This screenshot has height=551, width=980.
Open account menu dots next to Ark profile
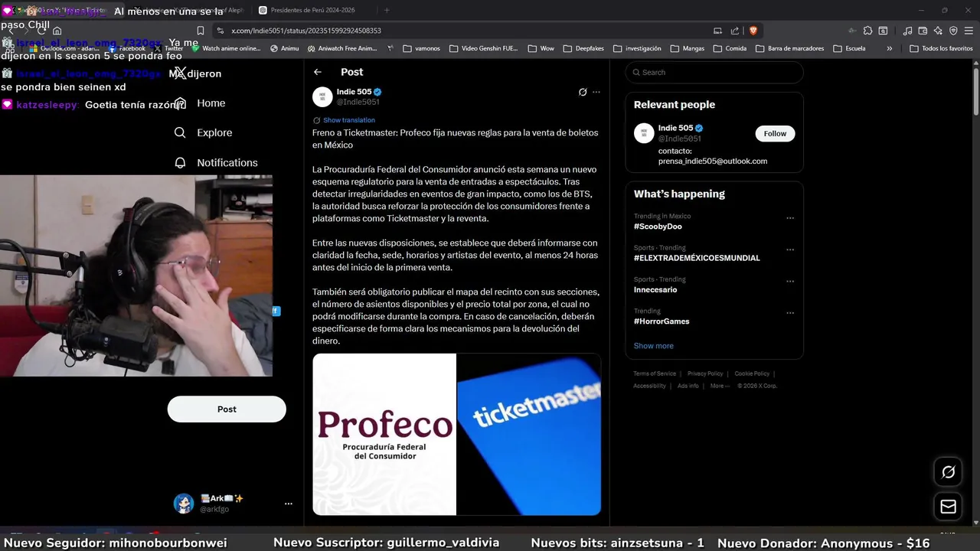point(289,504)
